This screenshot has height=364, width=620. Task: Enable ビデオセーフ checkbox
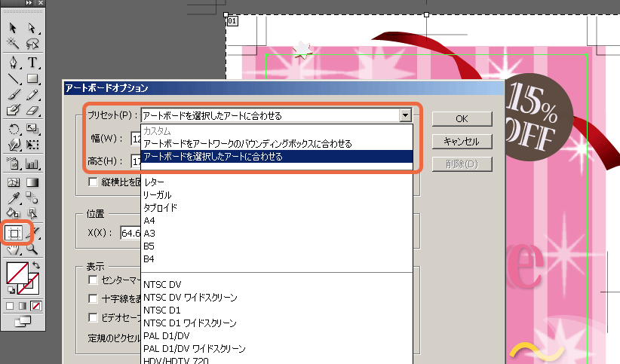tap(93, 317)
